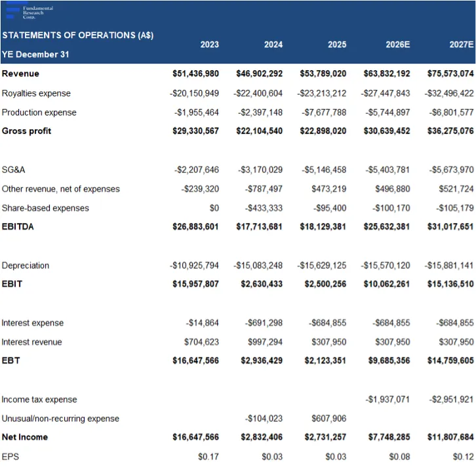Select the 2023 column header
476x467 pixels.
pyautogui.click(x=209, y=45)
